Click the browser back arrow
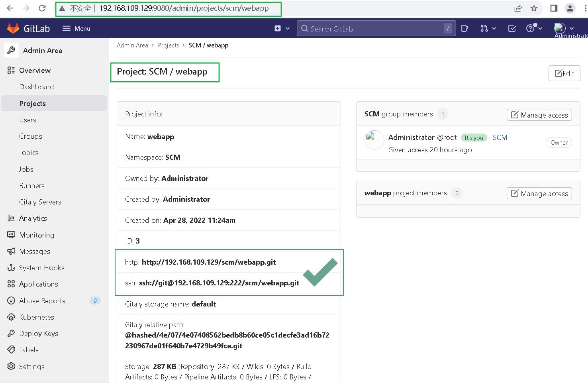Viewport: 588px width, 383px height. click(x=10, y=8)
